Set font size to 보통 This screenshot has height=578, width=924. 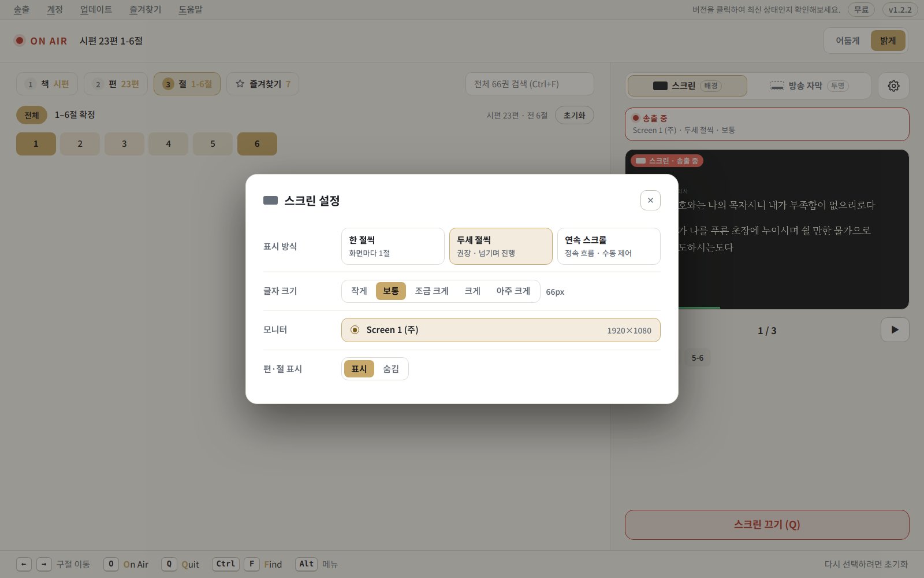391,291
